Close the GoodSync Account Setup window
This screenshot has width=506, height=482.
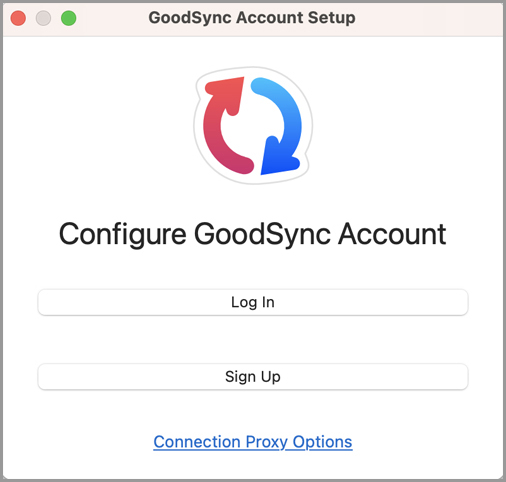tap(18, 18)
